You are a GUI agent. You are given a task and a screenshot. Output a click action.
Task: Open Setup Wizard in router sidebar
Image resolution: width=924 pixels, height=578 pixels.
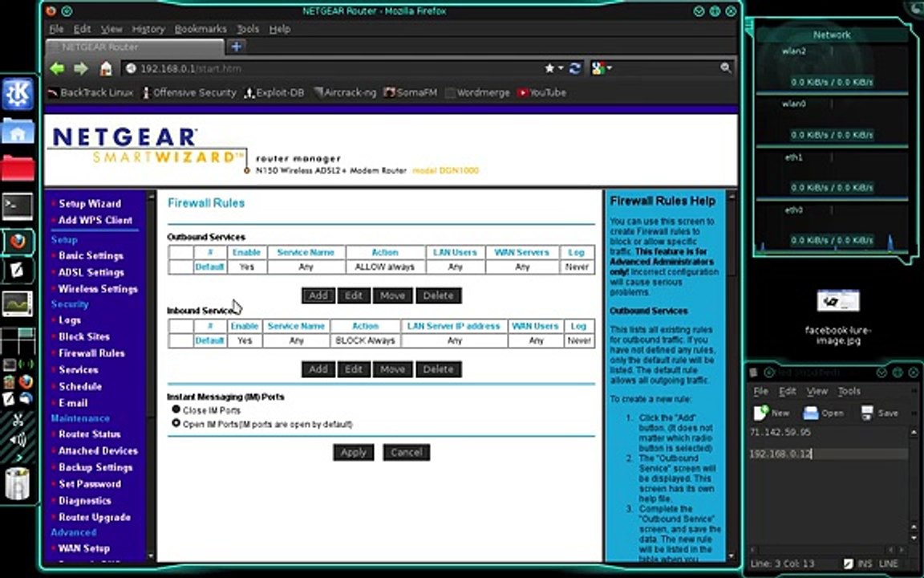click(x=90, y=203)
